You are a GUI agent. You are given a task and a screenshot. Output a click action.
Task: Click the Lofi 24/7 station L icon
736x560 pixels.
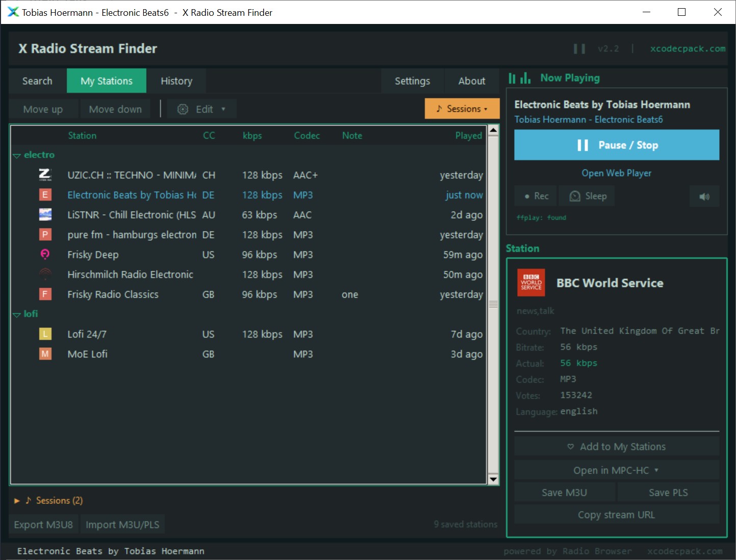(45, 334)
